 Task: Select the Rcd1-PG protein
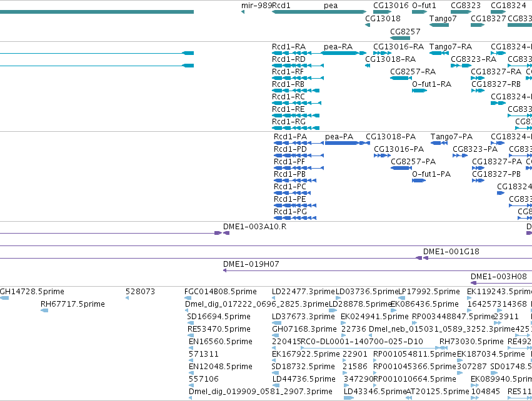click(x=295, y=218)
